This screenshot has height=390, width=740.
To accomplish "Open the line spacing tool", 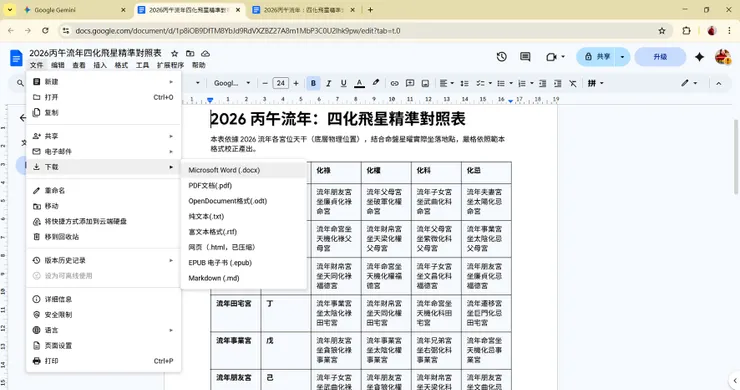I will pyautogui.click(x=464, y=83).
